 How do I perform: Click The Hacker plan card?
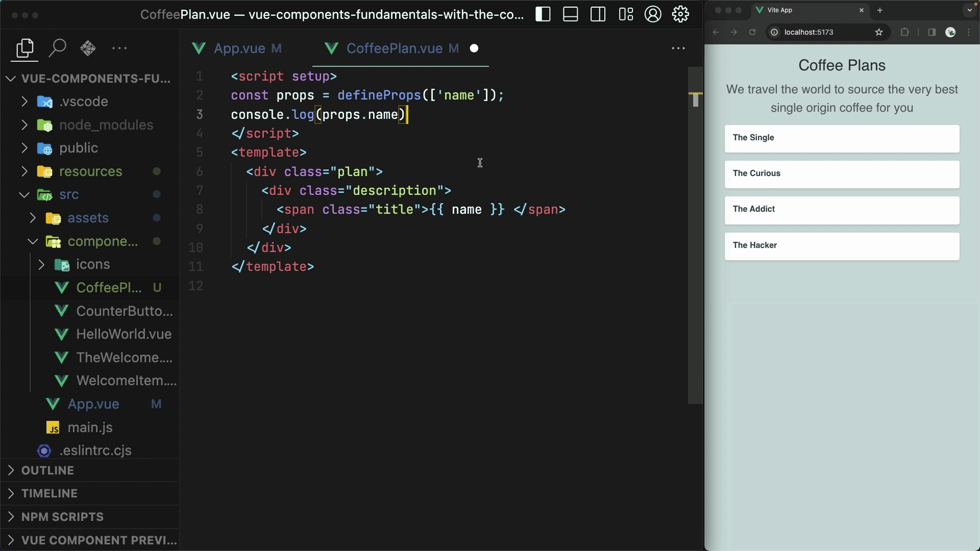842,246
